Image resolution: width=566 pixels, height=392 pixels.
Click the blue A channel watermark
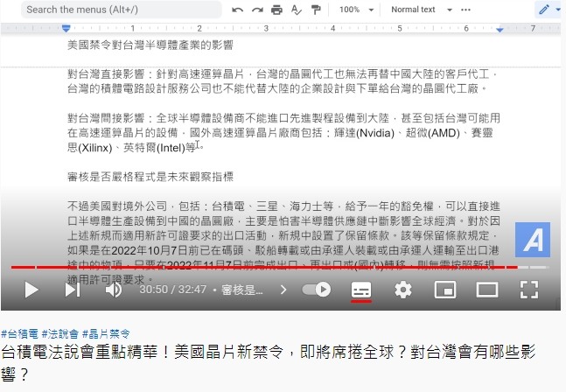point(533,240)
